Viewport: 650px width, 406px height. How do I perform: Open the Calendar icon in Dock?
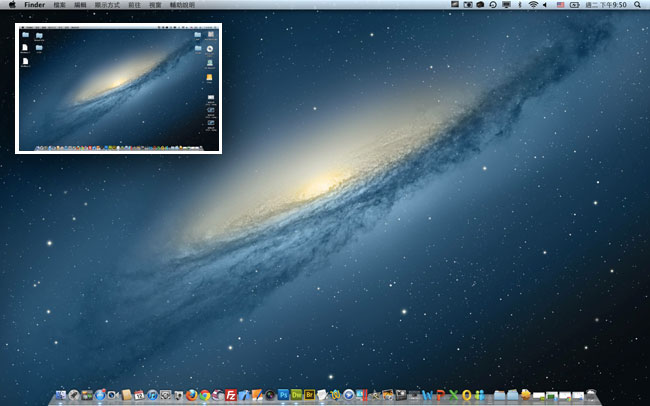click(139, 395)
